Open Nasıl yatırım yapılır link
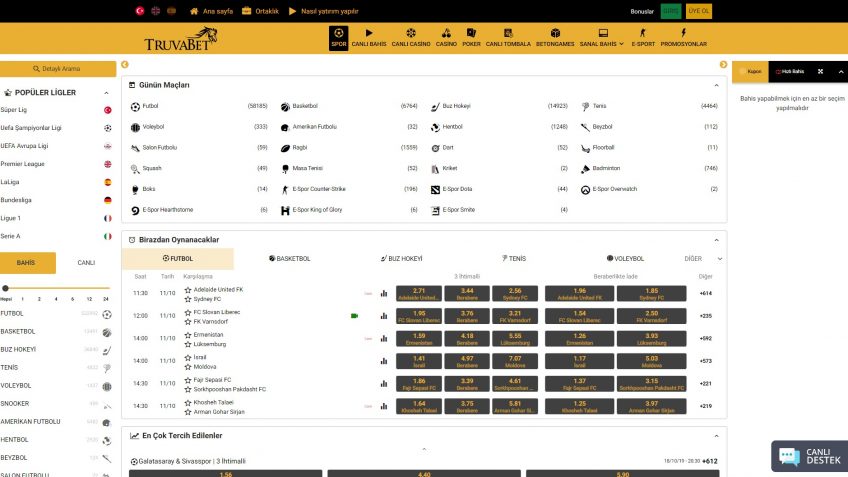The width and height of the screenshot is (848, 477). pyautogui.click(x=323, y=11)
